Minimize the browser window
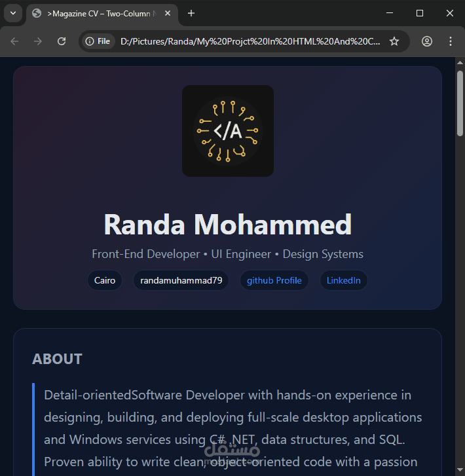Screen dimensions: 465x476 (390, 13)
